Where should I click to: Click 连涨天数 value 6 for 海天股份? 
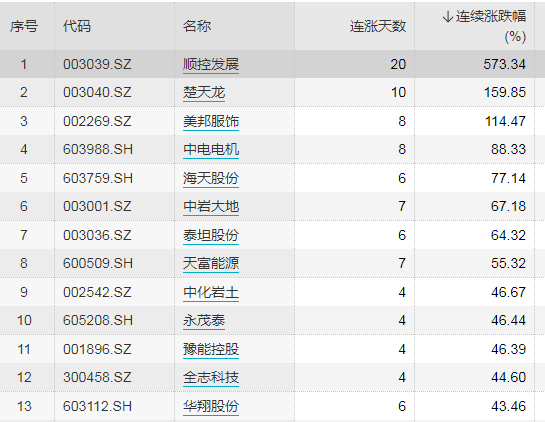point(402,178)
